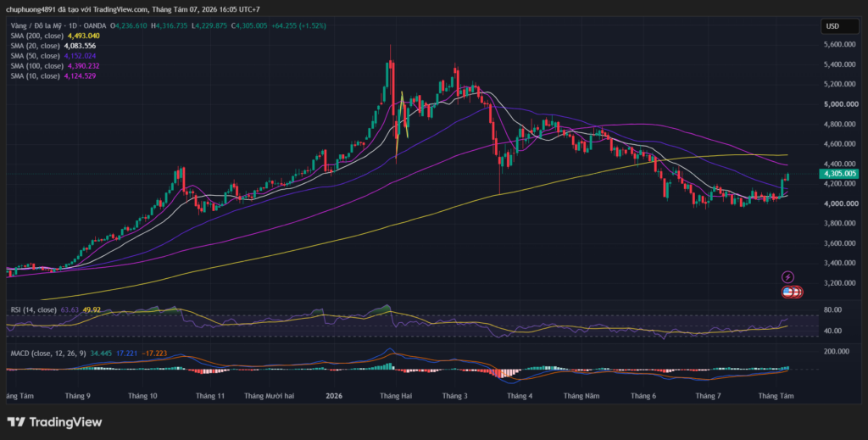Click the yellow SMA 200 value 4,493.040
This screenshot has height=440, width=868.
tap(84, 36)
